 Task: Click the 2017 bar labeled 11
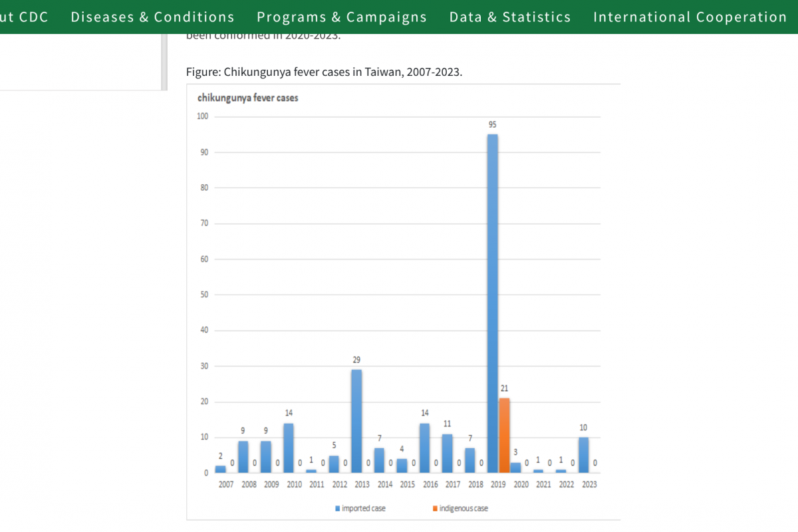(x=447, y=453)
